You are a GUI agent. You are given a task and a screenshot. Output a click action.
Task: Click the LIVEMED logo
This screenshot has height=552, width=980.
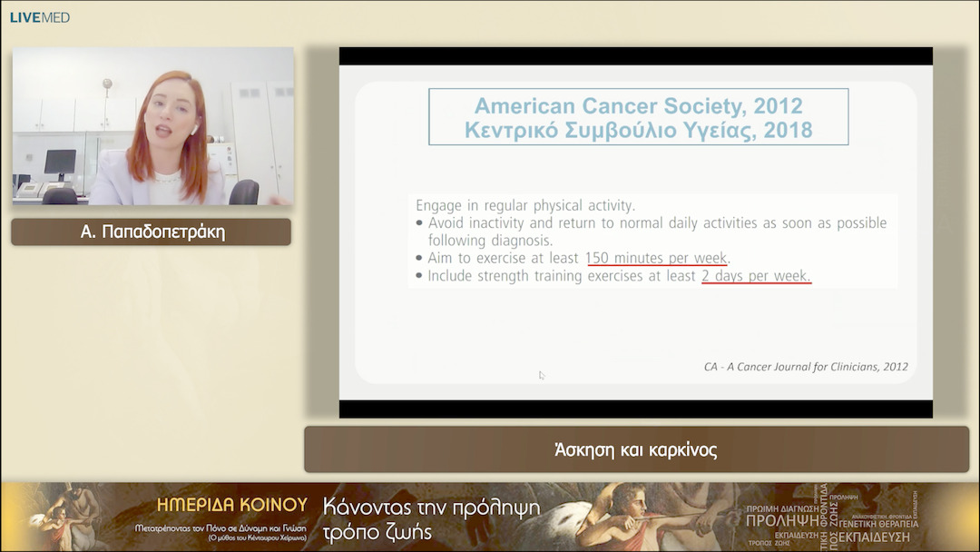point(39,17)
